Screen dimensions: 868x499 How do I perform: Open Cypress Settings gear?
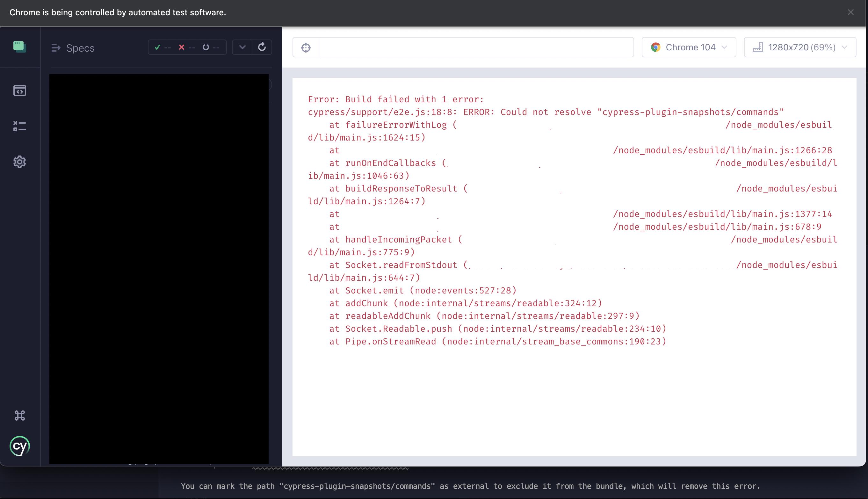19,162
